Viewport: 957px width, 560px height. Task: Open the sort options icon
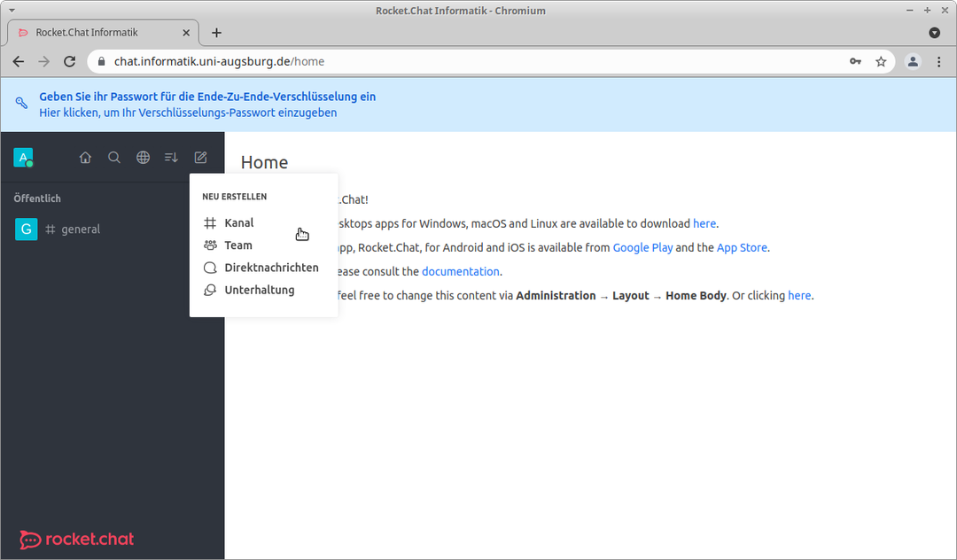[172, 158]
